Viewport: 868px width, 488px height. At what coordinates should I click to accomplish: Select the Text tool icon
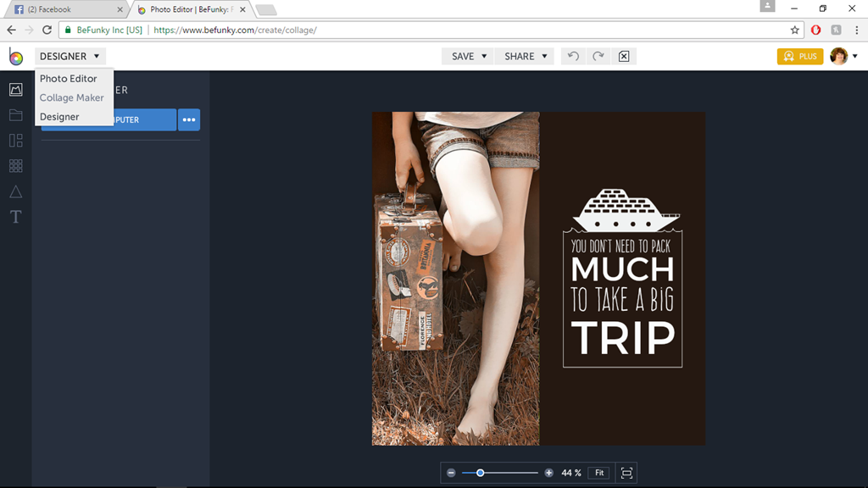[x=15, y=217]
